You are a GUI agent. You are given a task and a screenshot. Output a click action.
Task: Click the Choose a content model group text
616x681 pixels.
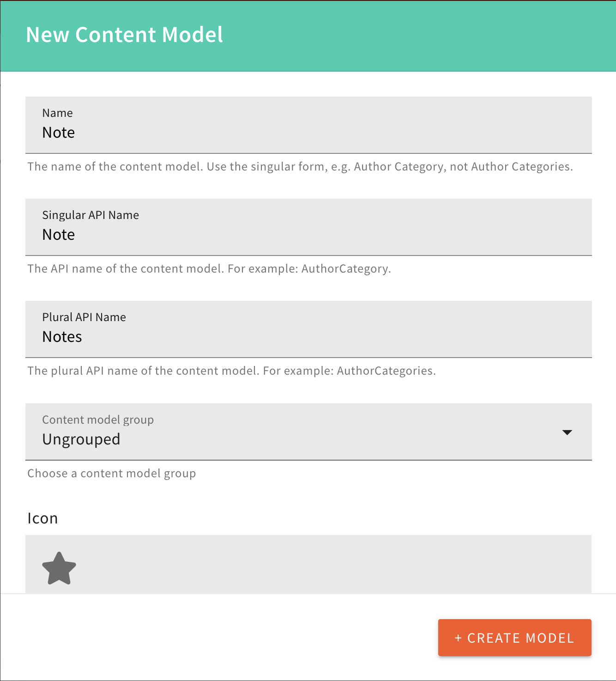click(111, 473)
